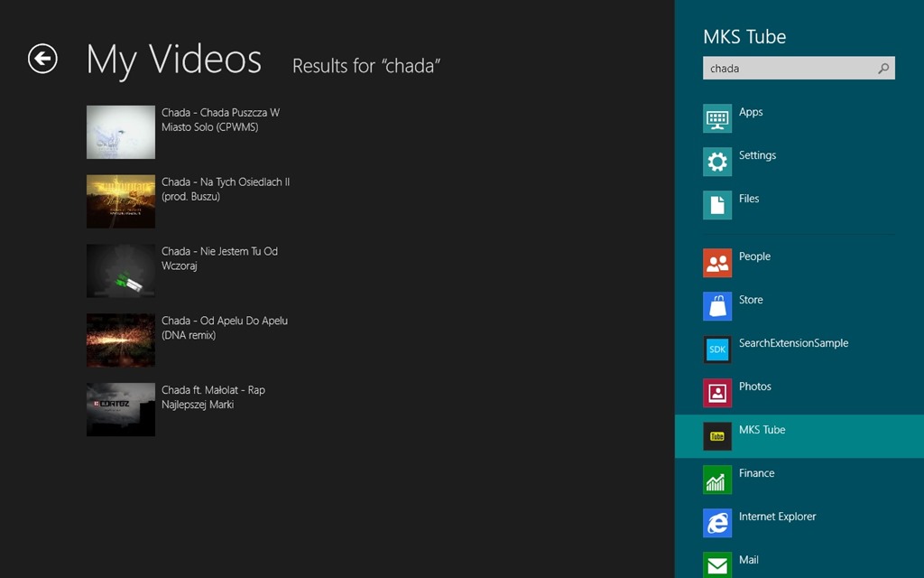
Task: Select the Internet Explorer icon
Action: tap(717, 523)
